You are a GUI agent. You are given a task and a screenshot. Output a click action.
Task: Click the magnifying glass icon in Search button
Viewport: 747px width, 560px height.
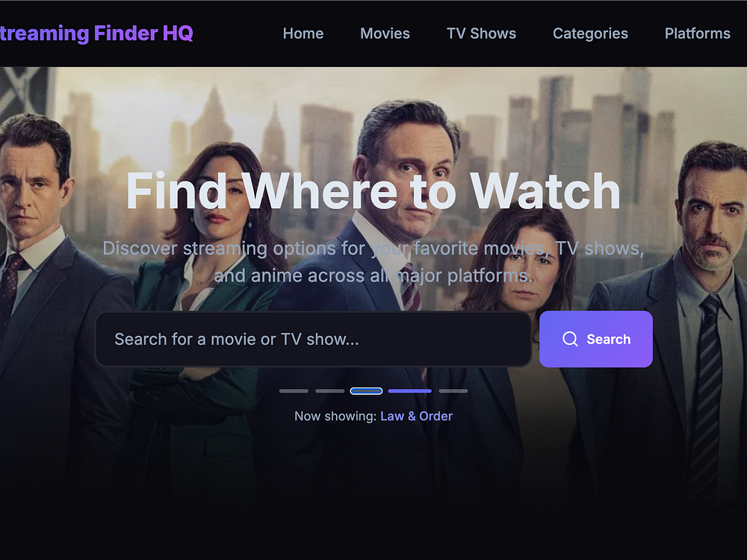tap(570, 339)
